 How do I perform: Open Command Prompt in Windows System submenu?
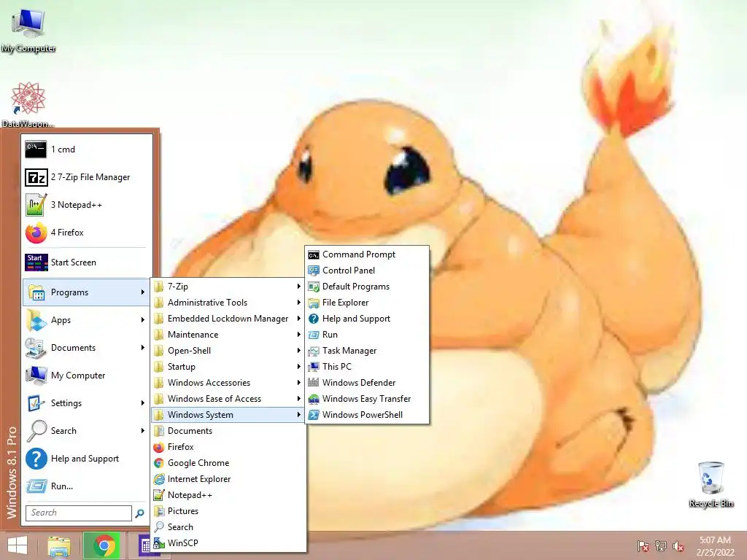point(367,254)
